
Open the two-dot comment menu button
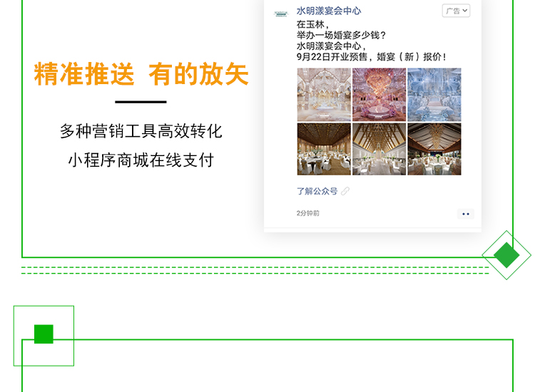point(466,214)
